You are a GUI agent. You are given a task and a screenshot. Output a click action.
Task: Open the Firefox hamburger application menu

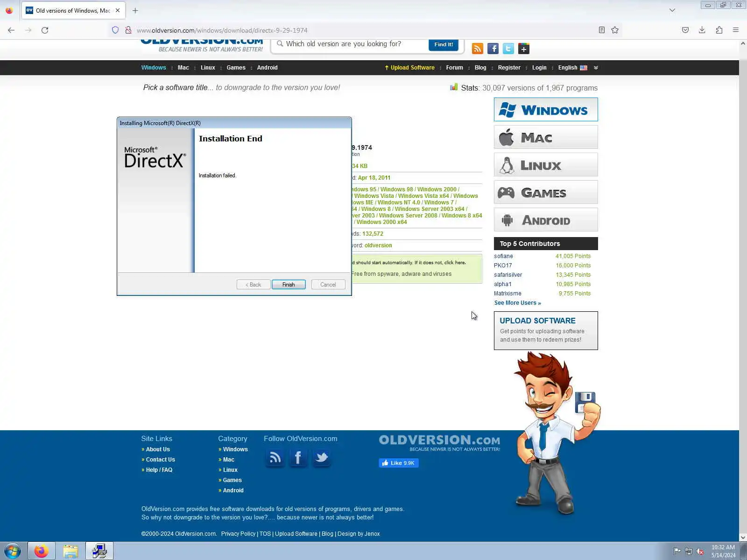coord(736,30)
